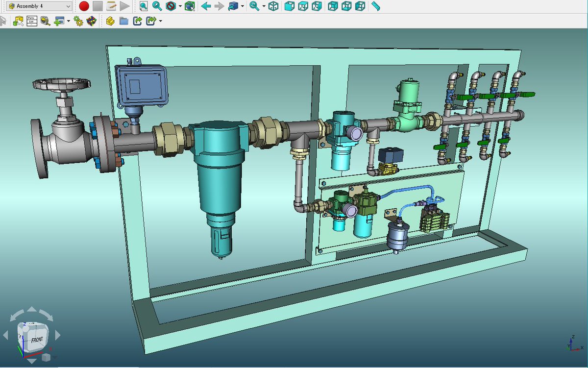
Task: Click the down arrow below the view cube
Action: tap(31, 361)
